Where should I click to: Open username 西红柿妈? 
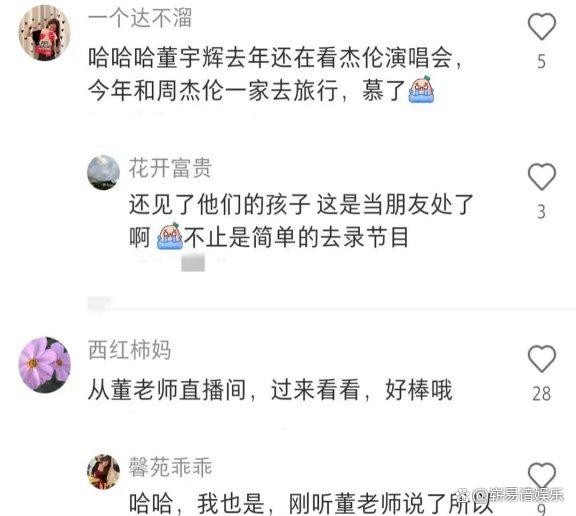[130, 349]
